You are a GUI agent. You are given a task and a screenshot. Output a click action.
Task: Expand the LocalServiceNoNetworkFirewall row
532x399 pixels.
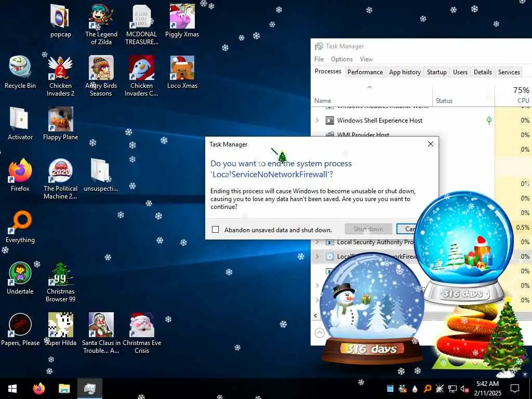coord(317,257)
